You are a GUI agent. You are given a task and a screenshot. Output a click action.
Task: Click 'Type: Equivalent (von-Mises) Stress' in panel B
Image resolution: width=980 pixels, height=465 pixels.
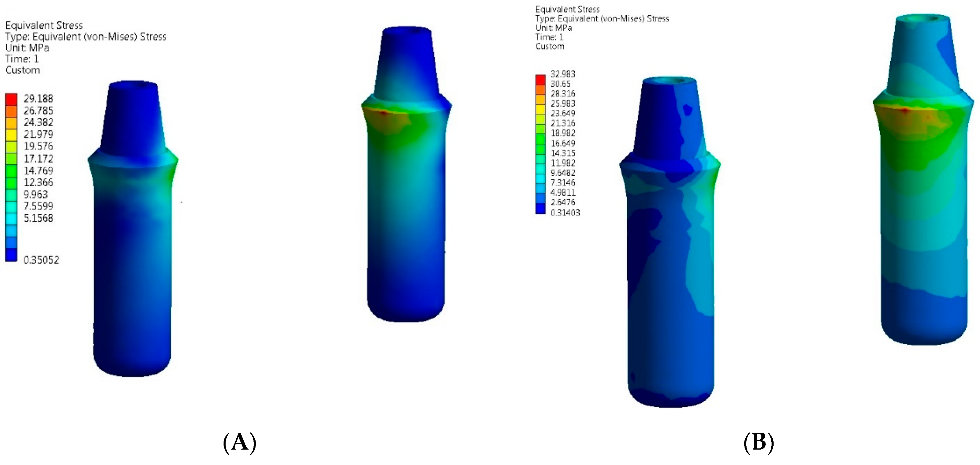point(602,19)
